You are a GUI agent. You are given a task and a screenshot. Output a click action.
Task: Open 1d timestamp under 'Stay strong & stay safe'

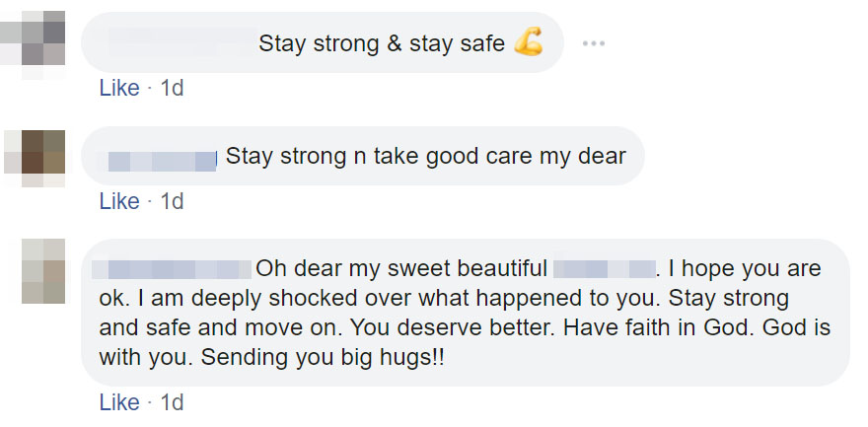click(x=172, y=88)
